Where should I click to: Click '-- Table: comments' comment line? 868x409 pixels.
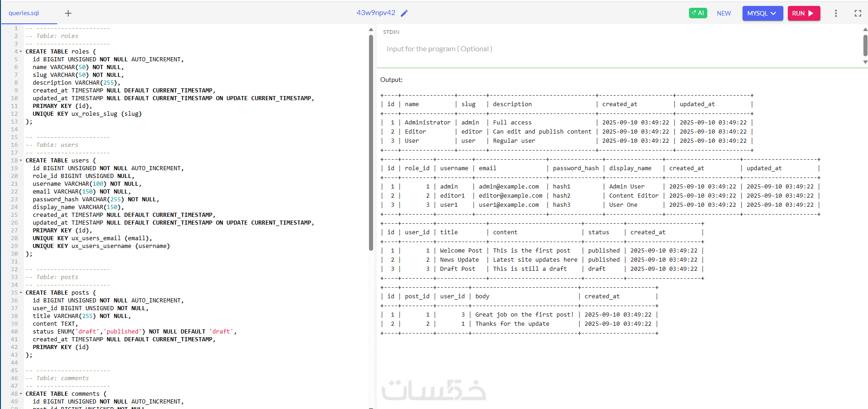(57, 378)
